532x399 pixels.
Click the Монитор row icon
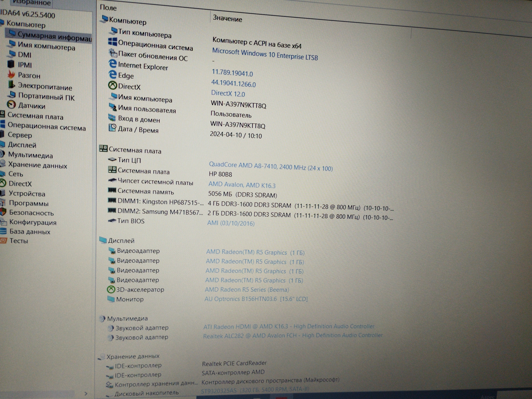click(111, 299)
